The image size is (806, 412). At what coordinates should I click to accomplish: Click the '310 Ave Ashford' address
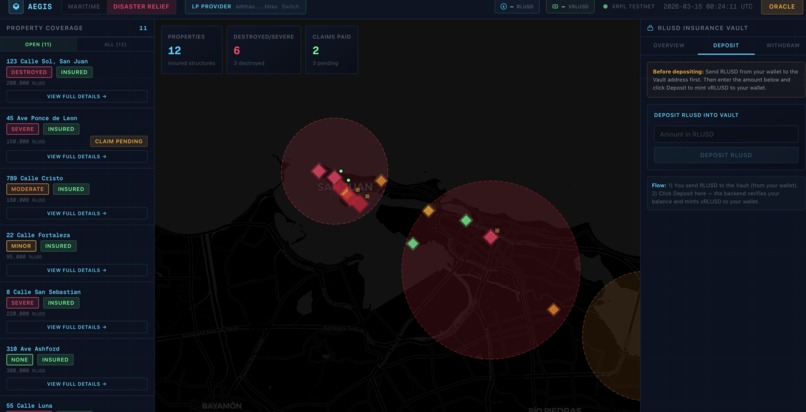pos(33,349)
